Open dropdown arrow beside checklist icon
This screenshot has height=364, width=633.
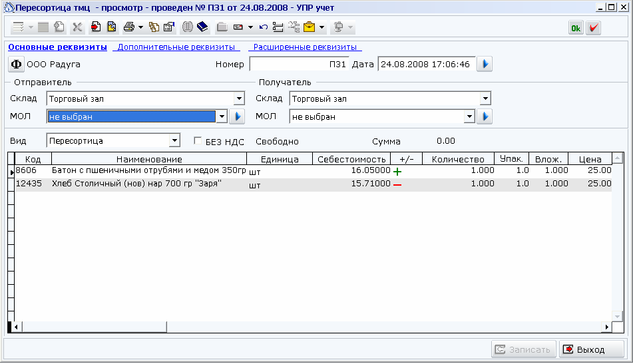point(31,27)
